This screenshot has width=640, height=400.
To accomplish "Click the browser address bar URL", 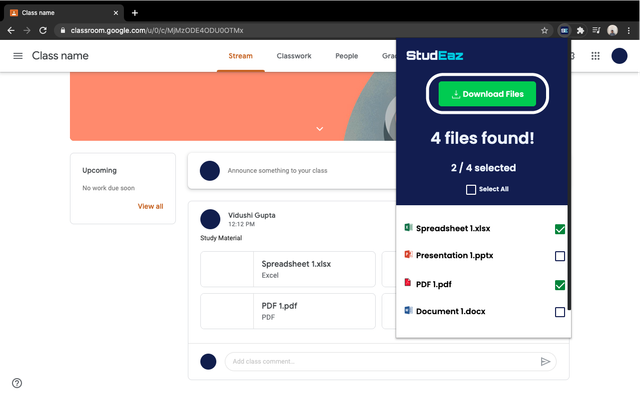I will [x=157, y=31].
